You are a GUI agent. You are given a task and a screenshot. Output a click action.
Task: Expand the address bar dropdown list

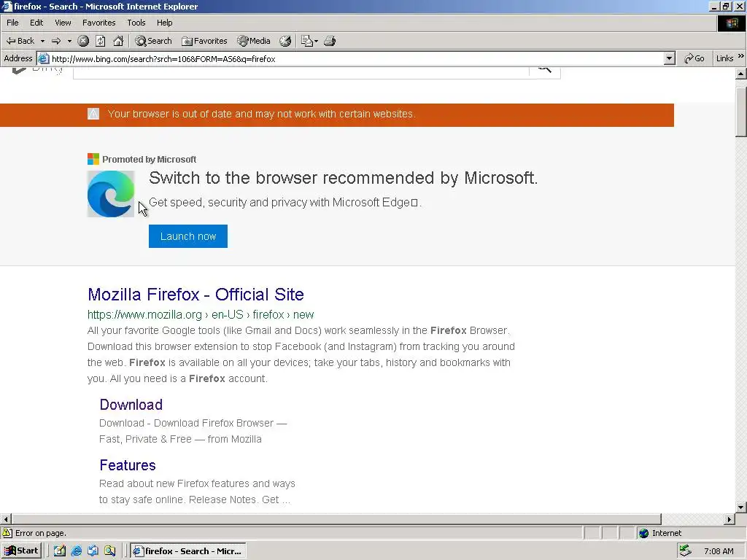670,58
